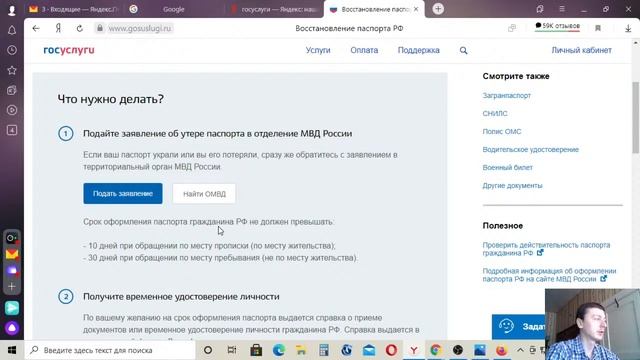Open Microsoft Store from the taskbar
This screenshot has height=360, width=640.
coord(256,350)
